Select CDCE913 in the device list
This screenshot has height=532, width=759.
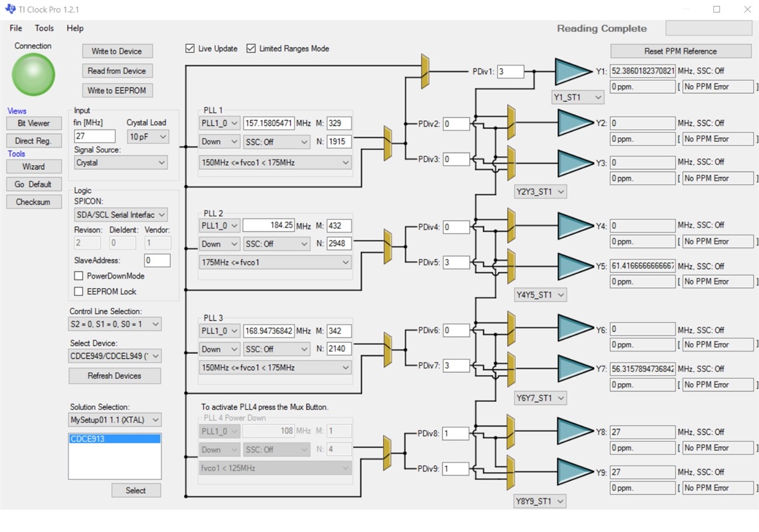click(x=115, y=439)
